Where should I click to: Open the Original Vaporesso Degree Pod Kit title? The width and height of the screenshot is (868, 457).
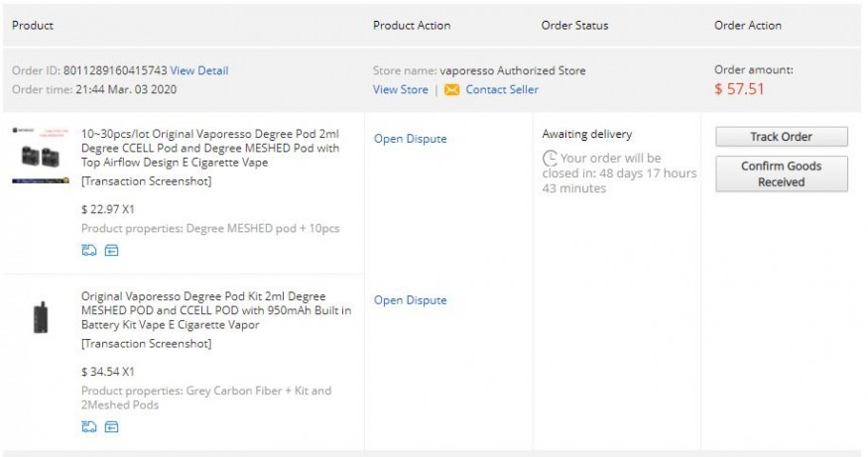(x=216, y=310)
